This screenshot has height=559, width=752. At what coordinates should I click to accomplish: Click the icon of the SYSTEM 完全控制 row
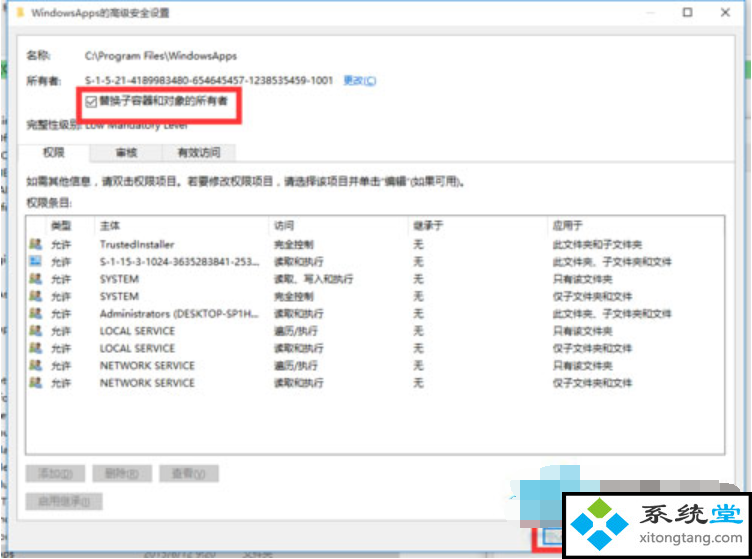click(x=36, y=296)
